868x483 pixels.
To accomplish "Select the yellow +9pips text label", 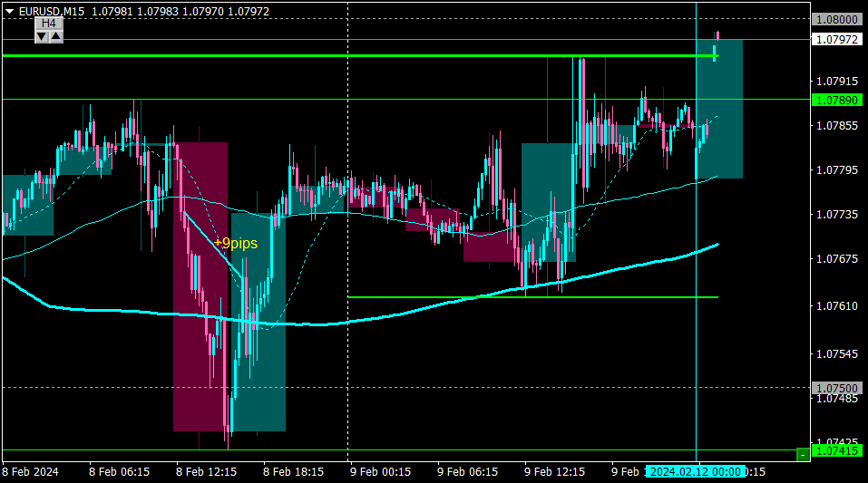I will [x=235, y=244].
